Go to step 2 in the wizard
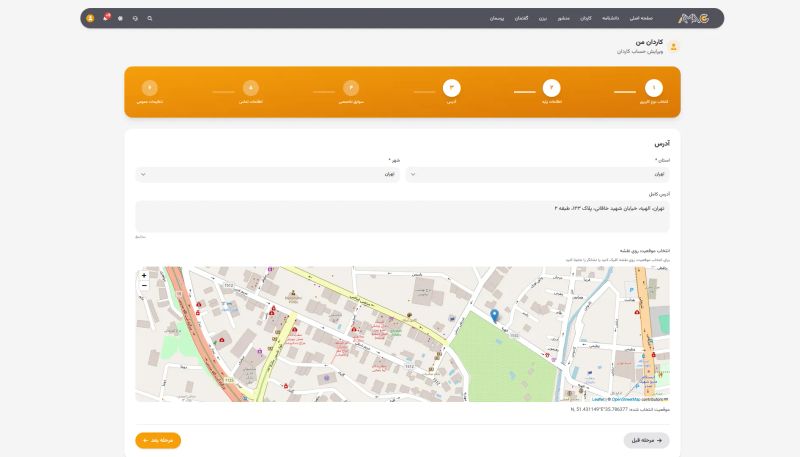The width and height of the screenshot is (800, 457). pyautogui.click(x=552, y=88)
